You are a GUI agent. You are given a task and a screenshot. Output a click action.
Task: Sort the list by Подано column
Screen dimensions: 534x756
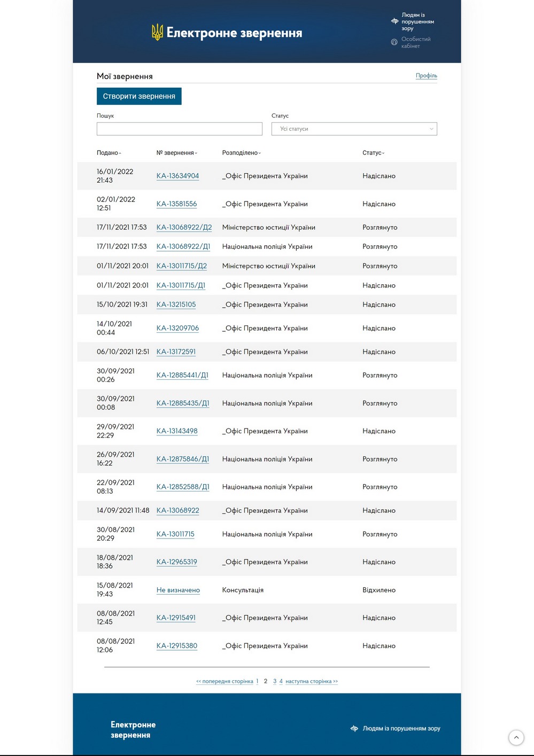[x=109, y=153]
